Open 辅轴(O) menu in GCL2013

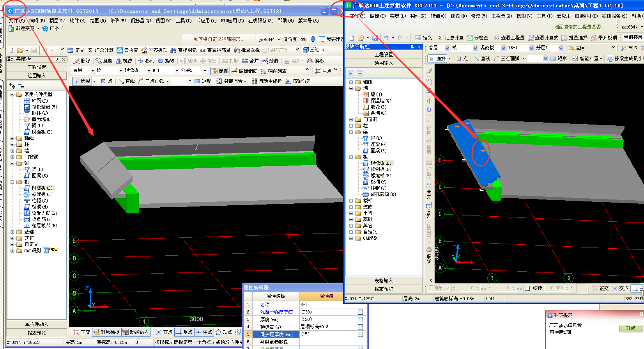pos(438,16)
